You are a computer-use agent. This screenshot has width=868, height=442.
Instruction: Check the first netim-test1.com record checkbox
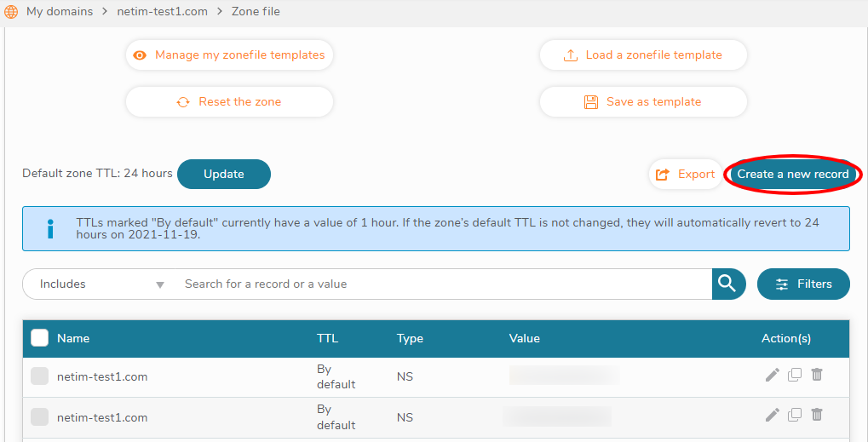39,376
